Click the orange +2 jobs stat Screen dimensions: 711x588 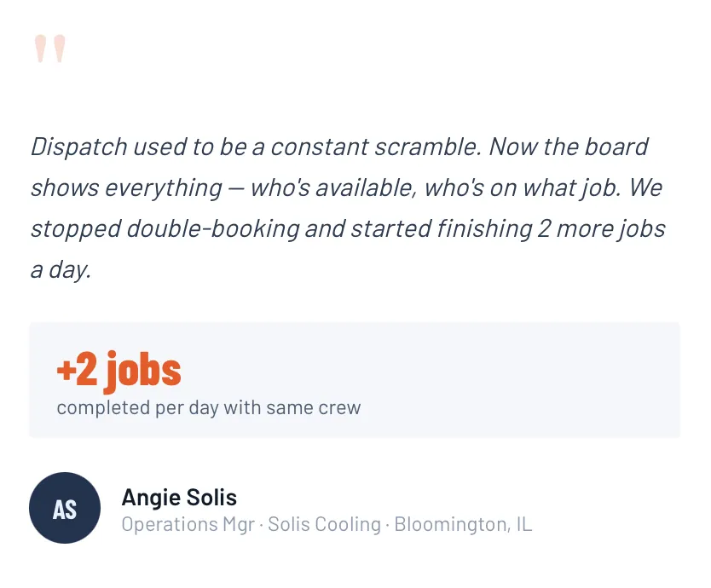tap(118, 370)
